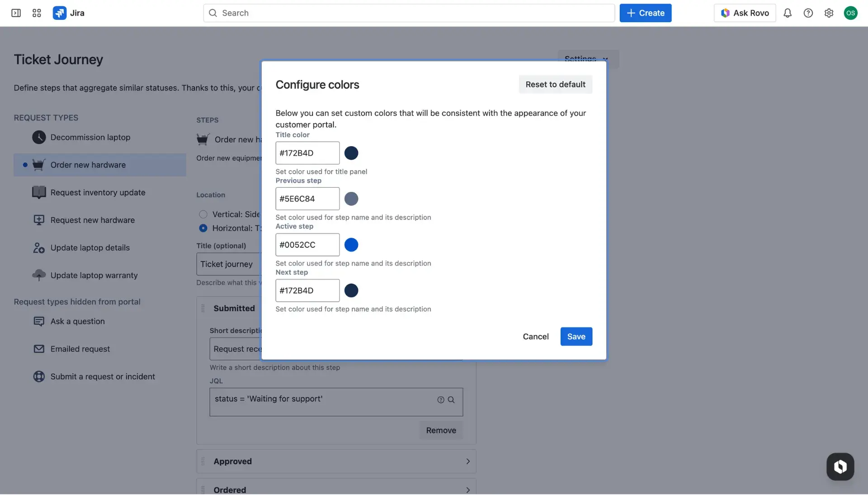
Task: Click the envelope icon next to Emailed request
Action: coord(39,349)
